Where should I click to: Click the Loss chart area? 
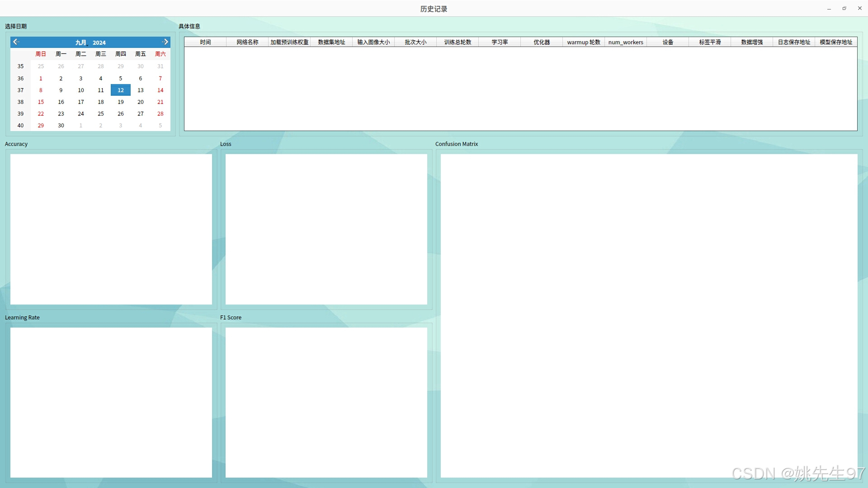(326, 229)
